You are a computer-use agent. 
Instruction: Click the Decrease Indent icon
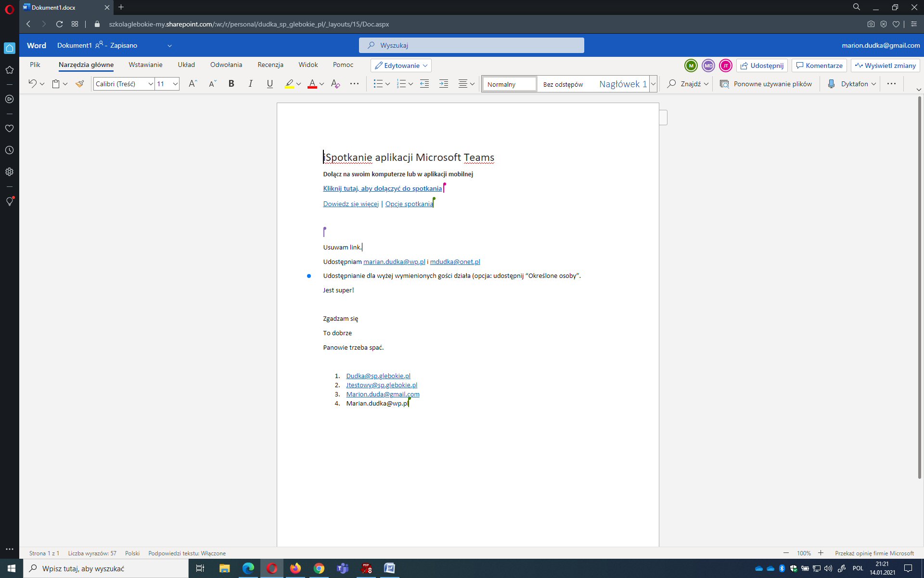coord(424,84)
